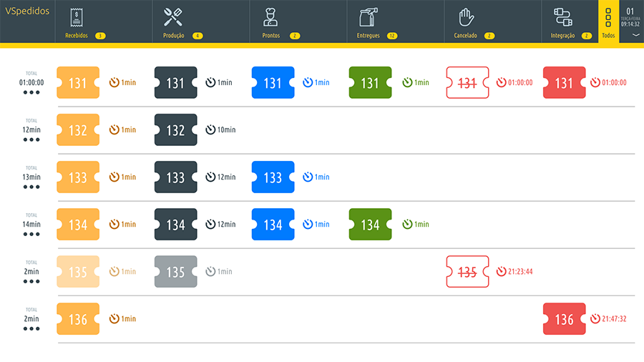Click the orange timer icon for order 132
This screenshot has height=362, width=644.
pos(114,130)
